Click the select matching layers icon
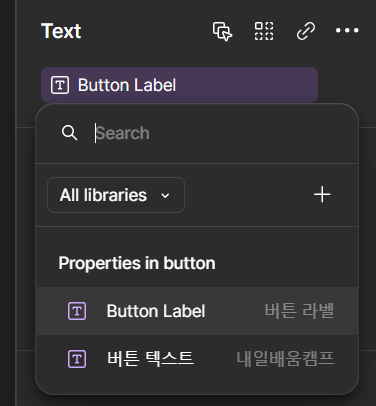The height and width of the screenshot is (406, 376). [222, 31]
